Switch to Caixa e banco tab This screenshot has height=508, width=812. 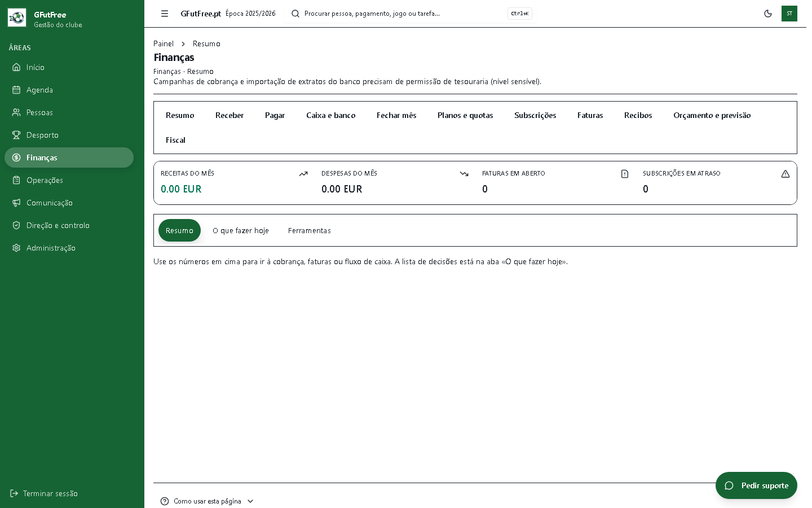click(331, 115)
